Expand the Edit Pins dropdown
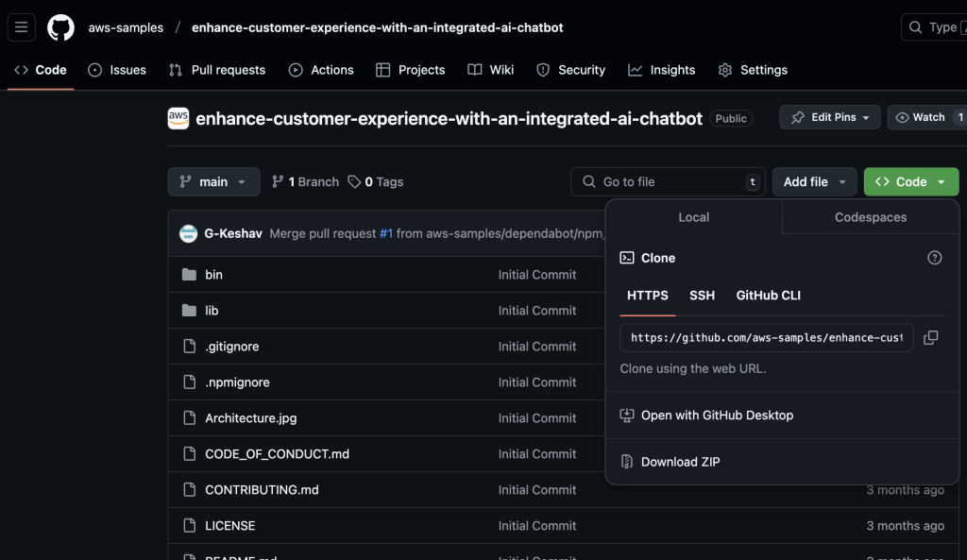This screenshot has height=560, width=967. 829,117
